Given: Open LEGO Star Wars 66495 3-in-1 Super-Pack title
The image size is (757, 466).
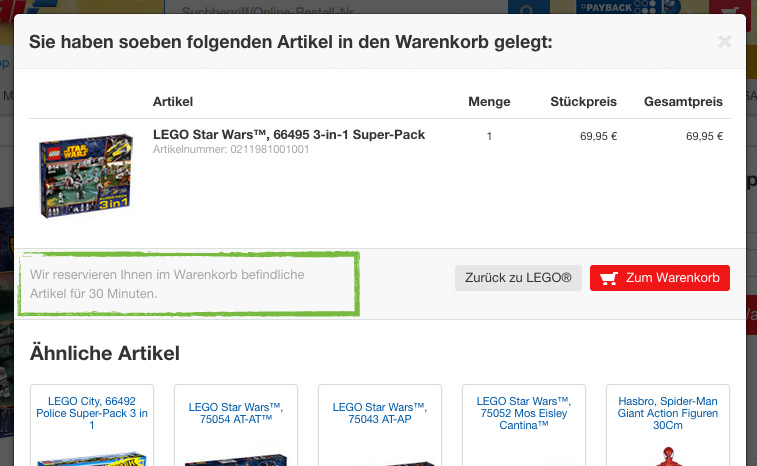Looking at the screenshot, I should [289, 134].
